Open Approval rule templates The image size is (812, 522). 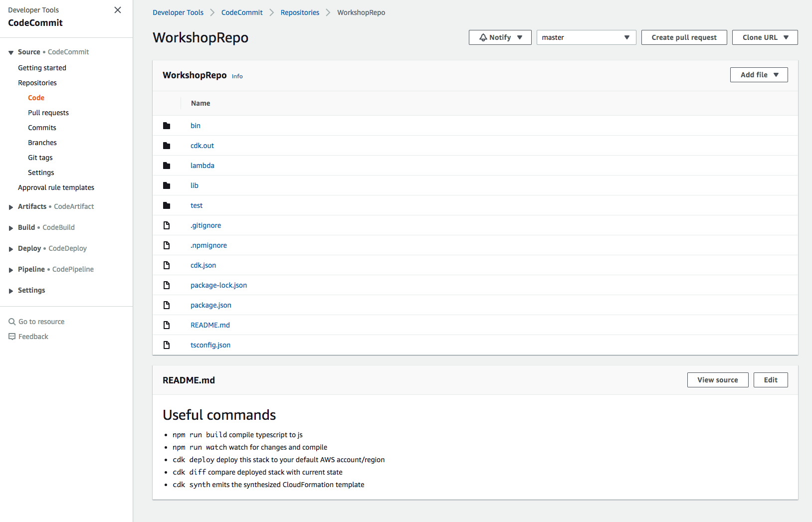(56, 187)
